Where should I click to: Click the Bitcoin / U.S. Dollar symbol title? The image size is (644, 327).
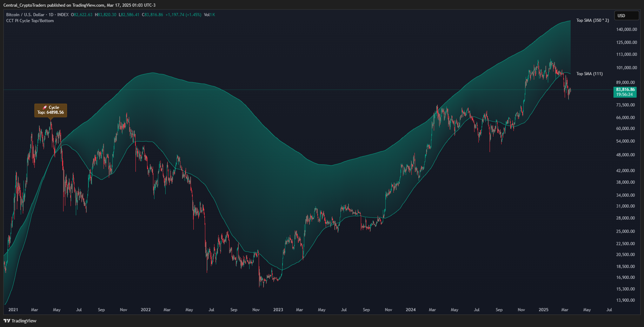click(25, 15)
